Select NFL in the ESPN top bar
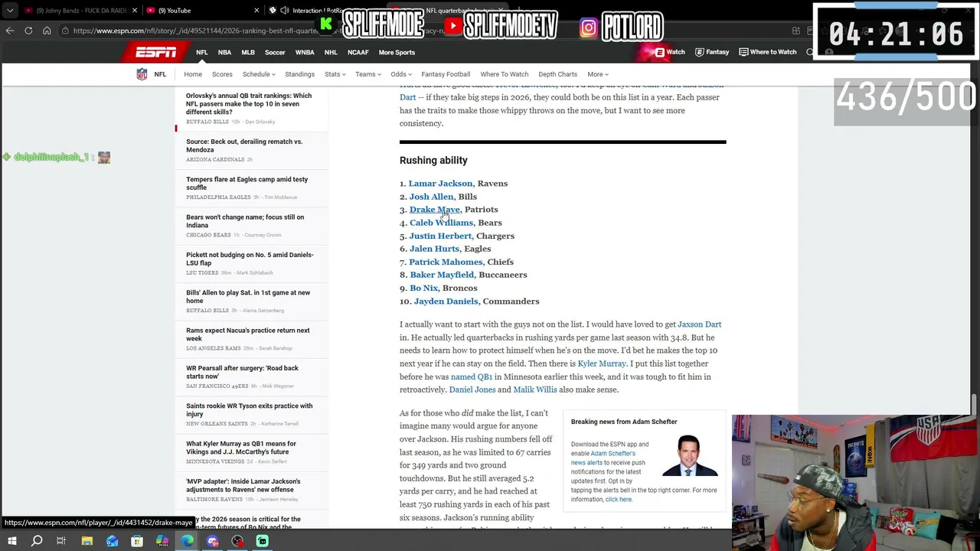The image size is (980, 551). 202,52
